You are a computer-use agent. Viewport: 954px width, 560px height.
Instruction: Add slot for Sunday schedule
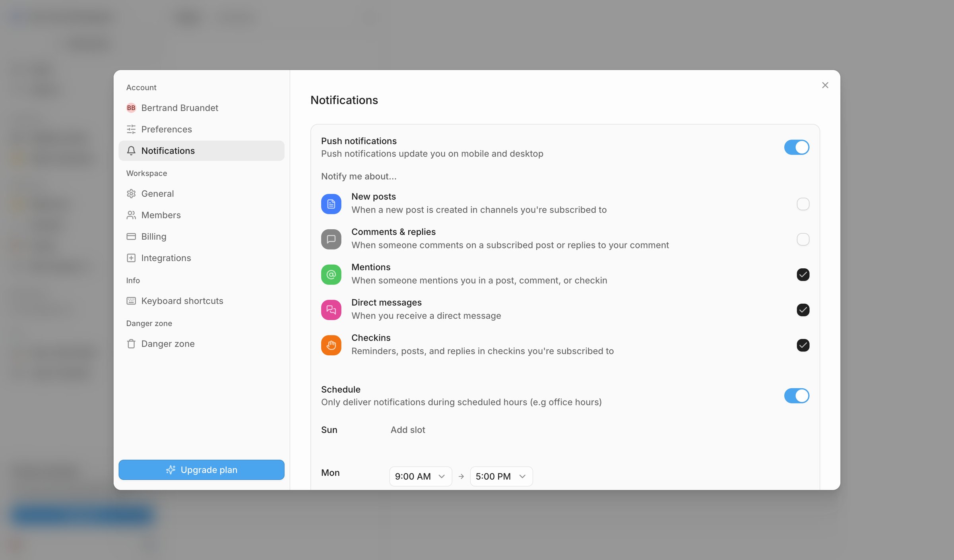[x=408, y=430]
